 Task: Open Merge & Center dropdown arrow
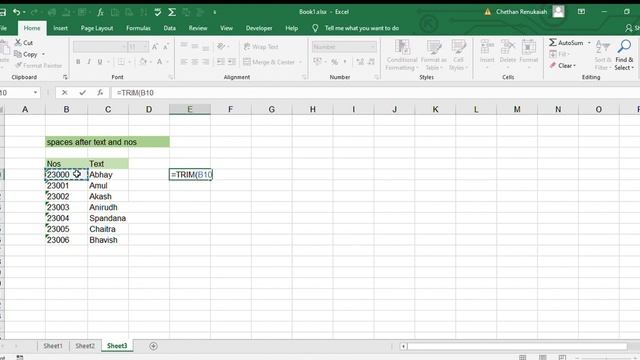point(300,62)
